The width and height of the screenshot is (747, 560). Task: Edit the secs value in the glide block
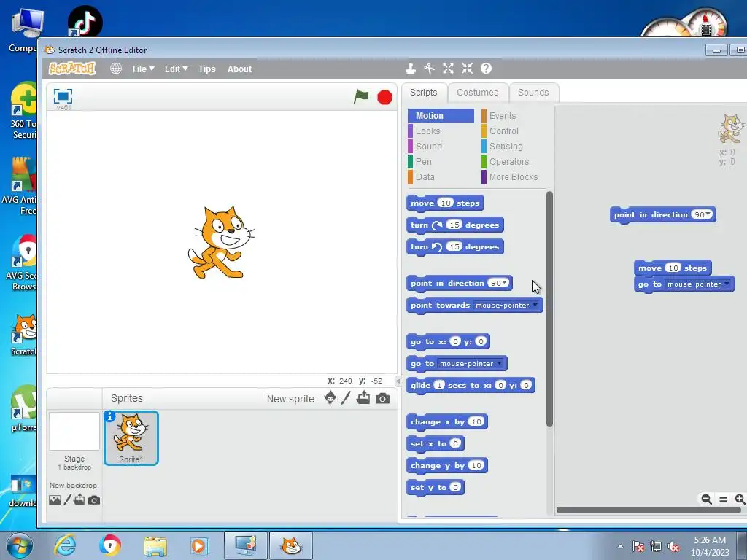(x=439, y=385)
